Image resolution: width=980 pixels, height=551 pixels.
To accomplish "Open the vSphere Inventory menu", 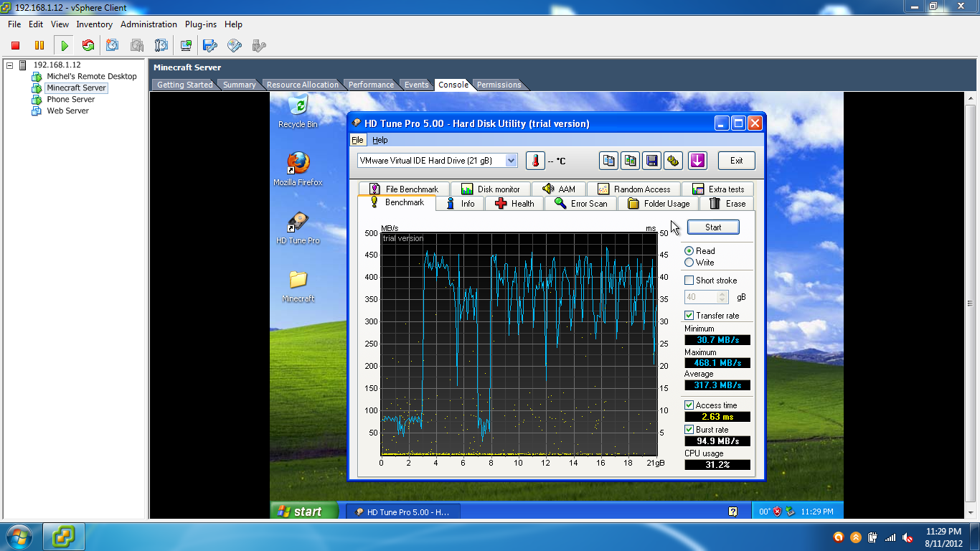I will coord(94,24).
